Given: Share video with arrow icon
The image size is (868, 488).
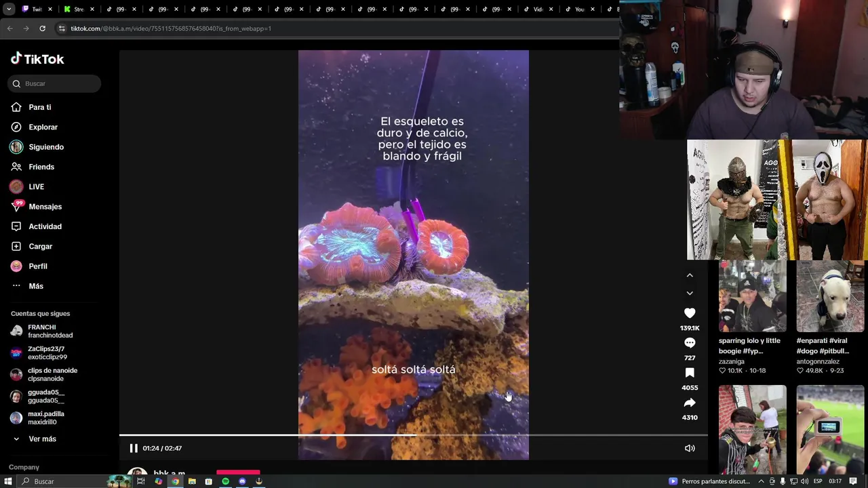Looking at the screenshot, I should pyautogui.click(x=690, y=403).
